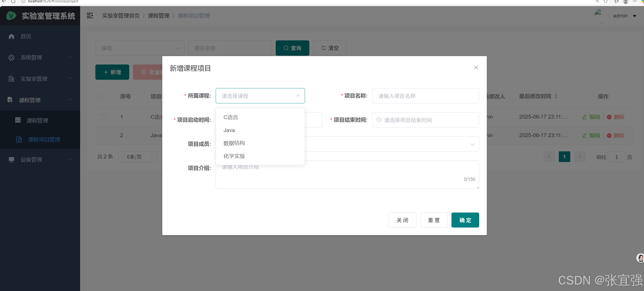Open the admin user dropdown arrow
Image resolution: width=644 pixels, height=291 pixels.
tap(635, 16)
